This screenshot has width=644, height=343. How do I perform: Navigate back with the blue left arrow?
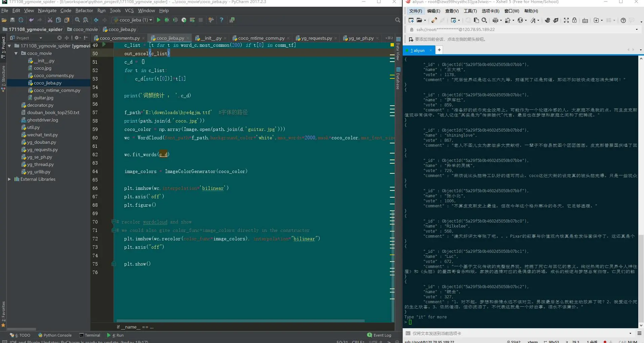tap(96, 20)
